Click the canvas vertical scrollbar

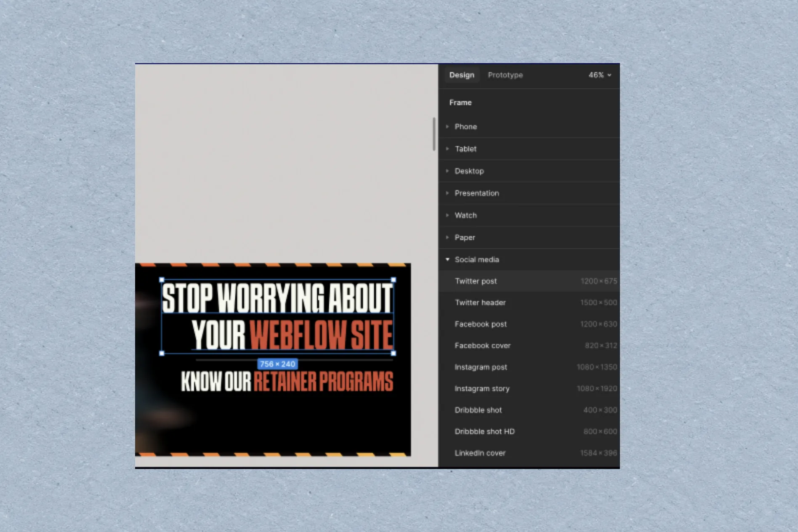(434, 134)
